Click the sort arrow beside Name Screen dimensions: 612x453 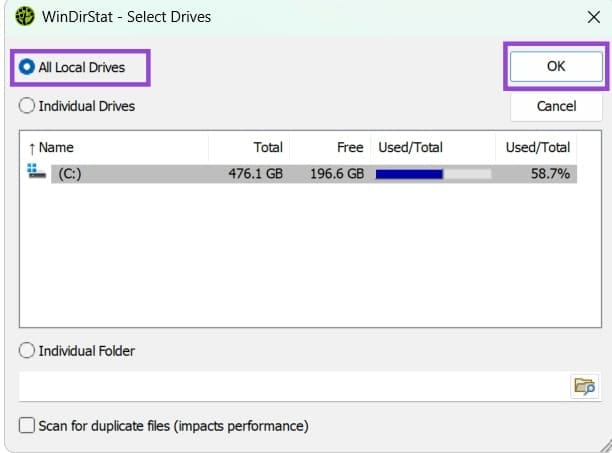pyautogui.click(x=32, y=148)
